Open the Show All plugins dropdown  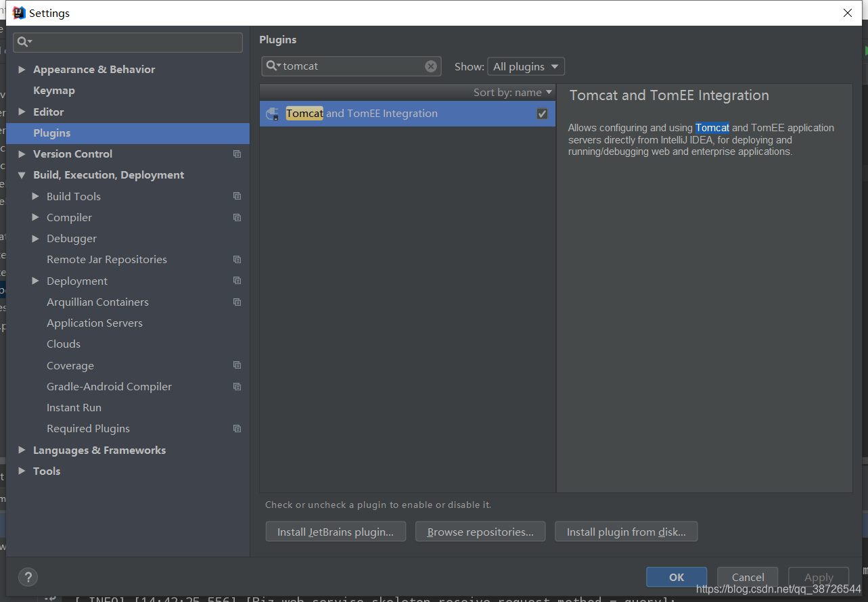pos(526,66)
